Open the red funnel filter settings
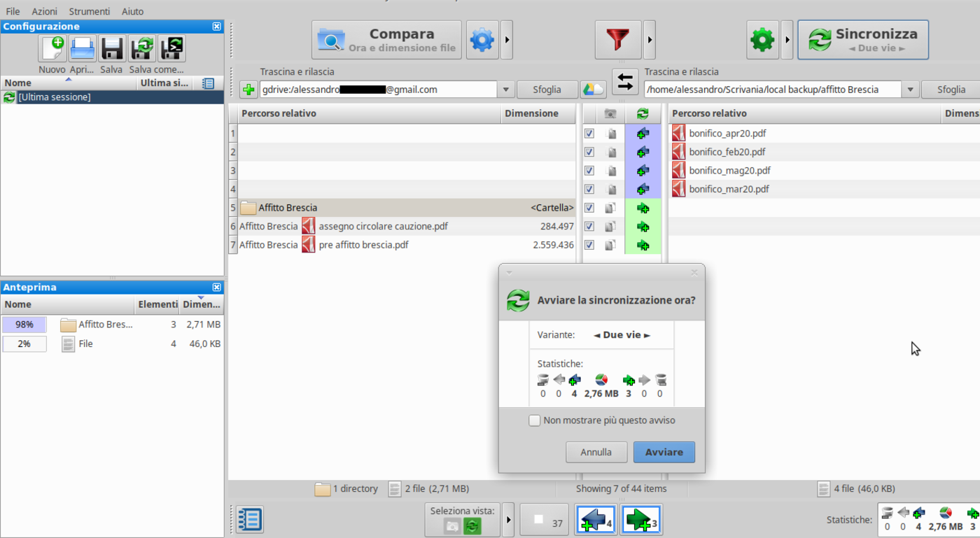Viewport: 980px width, 538px height. pyautogui.click(x=618, y=40)
